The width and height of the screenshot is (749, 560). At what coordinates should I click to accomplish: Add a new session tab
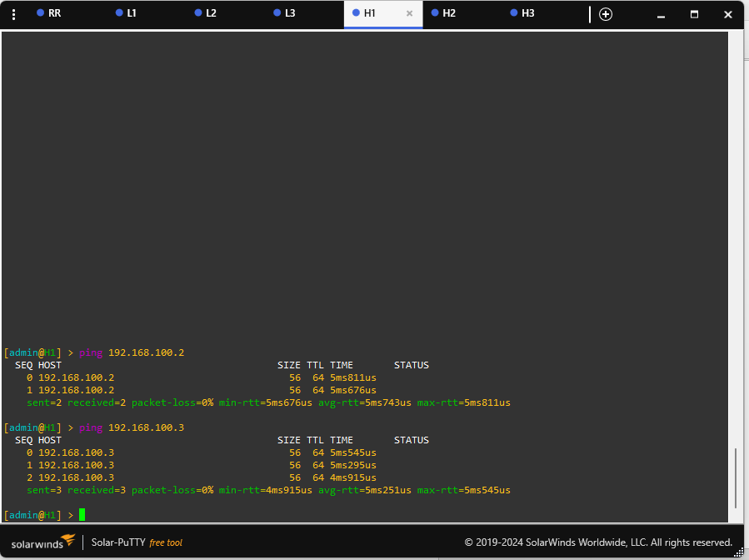(x=605, y=14)
